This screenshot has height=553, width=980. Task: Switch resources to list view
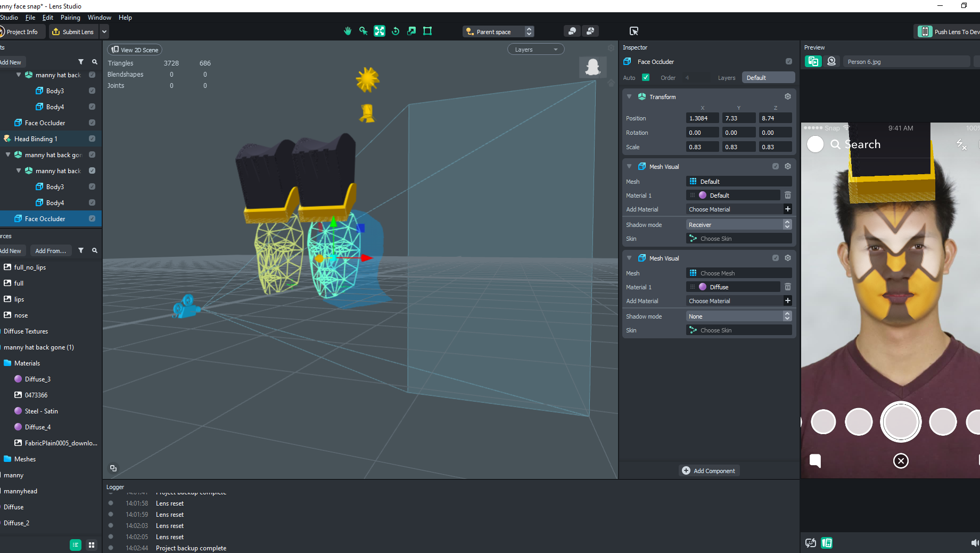pos(76,544)
